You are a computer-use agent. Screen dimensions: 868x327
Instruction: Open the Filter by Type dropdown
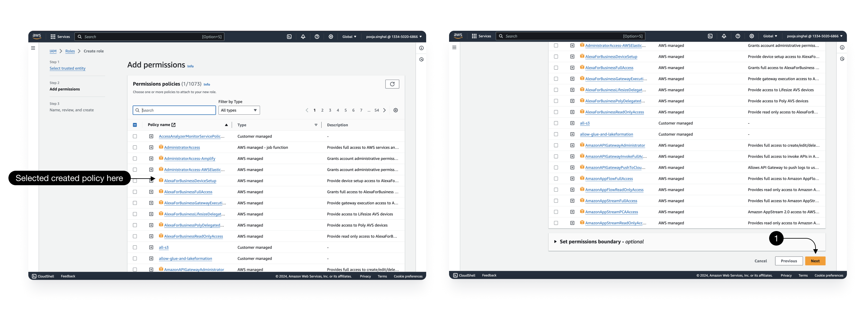(239, 110)
